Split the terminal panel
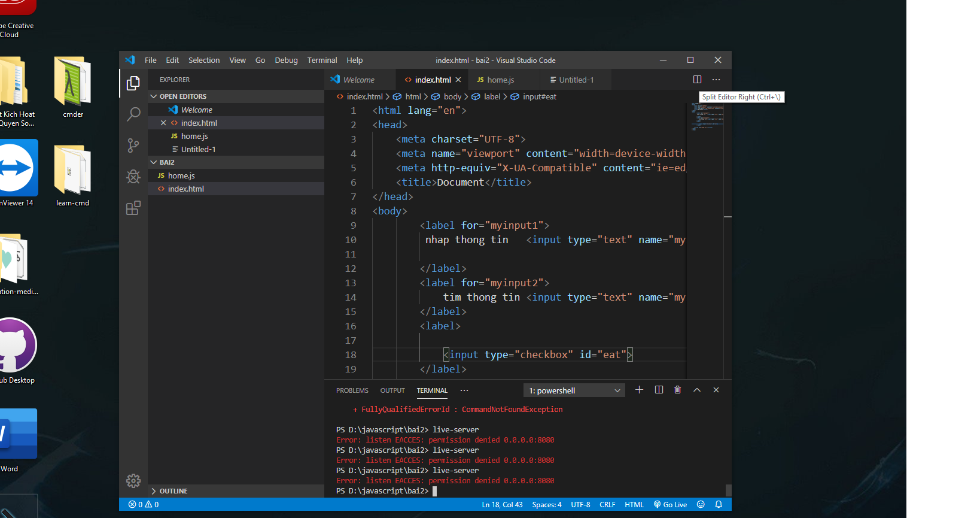The width and height of the screenshot is (980, 518). click(x=659, y=390)
